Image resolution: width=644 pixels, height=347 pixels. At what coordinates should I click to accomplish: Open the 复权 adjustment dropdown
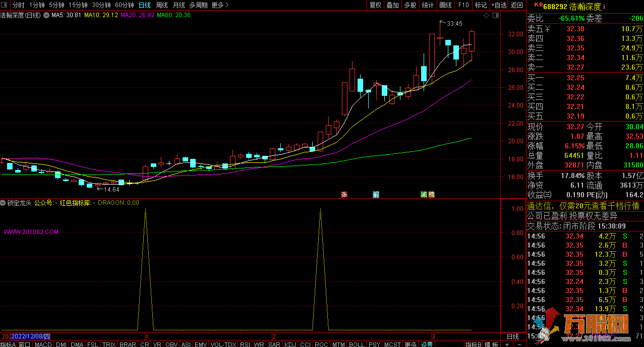pyautogui.click(x=375, y=5)
